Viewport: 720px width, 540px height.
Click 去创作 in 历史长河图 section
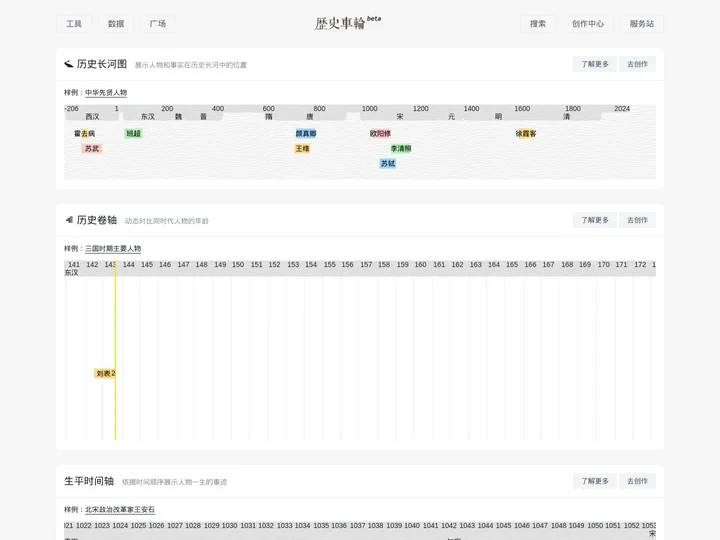[637, 64]
